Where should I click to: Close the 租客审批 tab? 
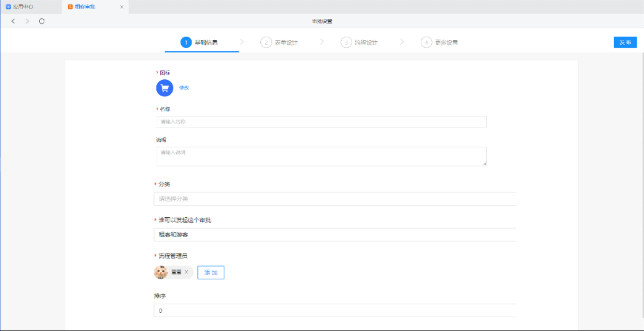(x=122, y=7)
